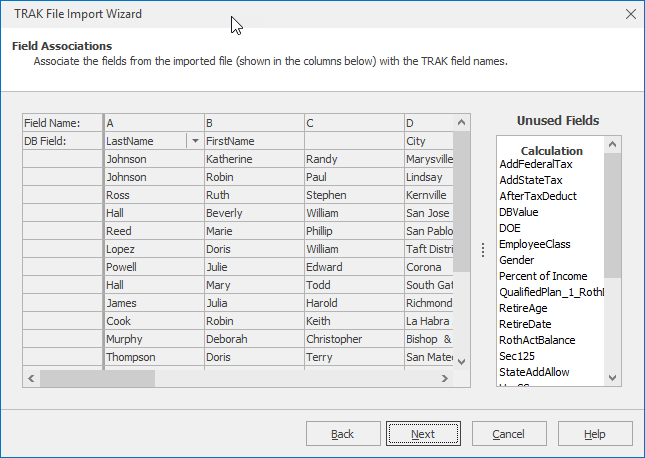Screen dimensions: 645x458
Task: Click the grid's horizontal scroll left arrow
Action: (x=30, y=379)
